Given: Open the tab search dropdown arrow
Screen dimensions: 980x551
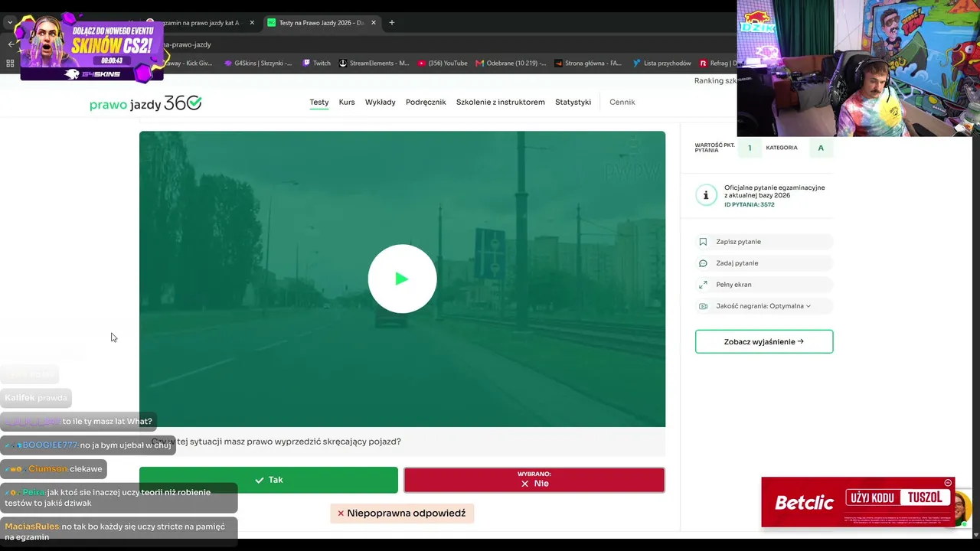Looking at the screenshot, I should point(10,23).
